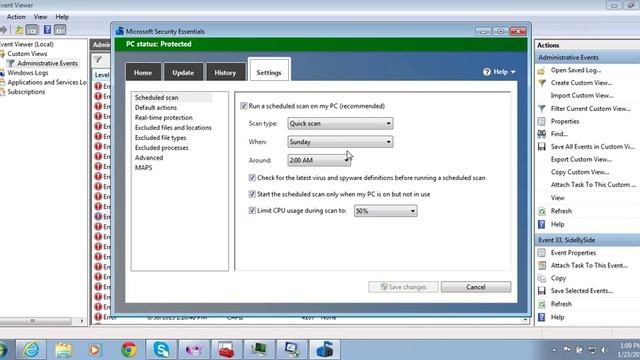The image size is (640, 360).
Task: Click the Create Custom View funnel icon
Action: pos(542,83)
